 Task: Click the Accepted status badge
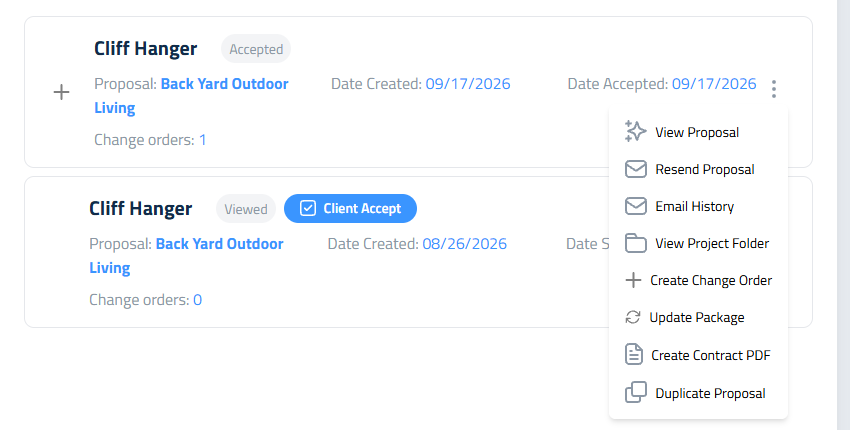point(256,49)
